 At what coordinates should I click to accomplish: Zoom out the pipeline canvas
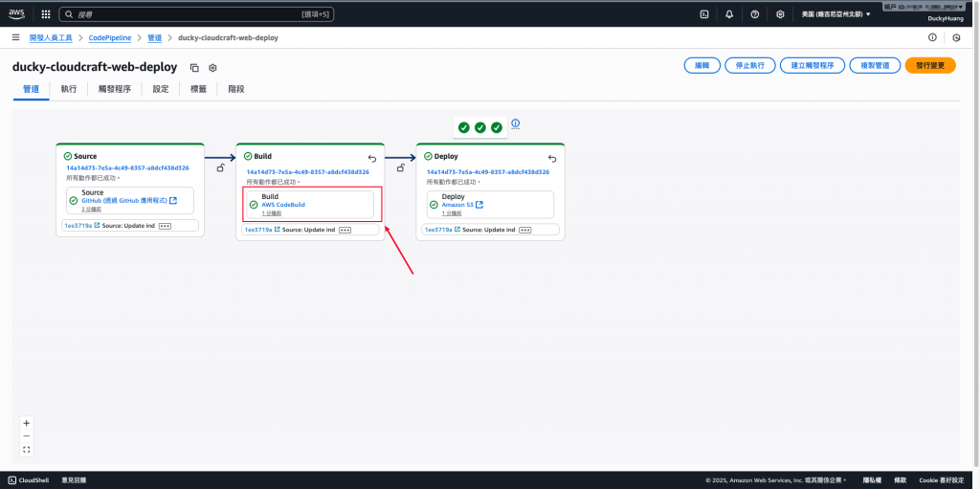pyautogui.click(x=26, y=435)
